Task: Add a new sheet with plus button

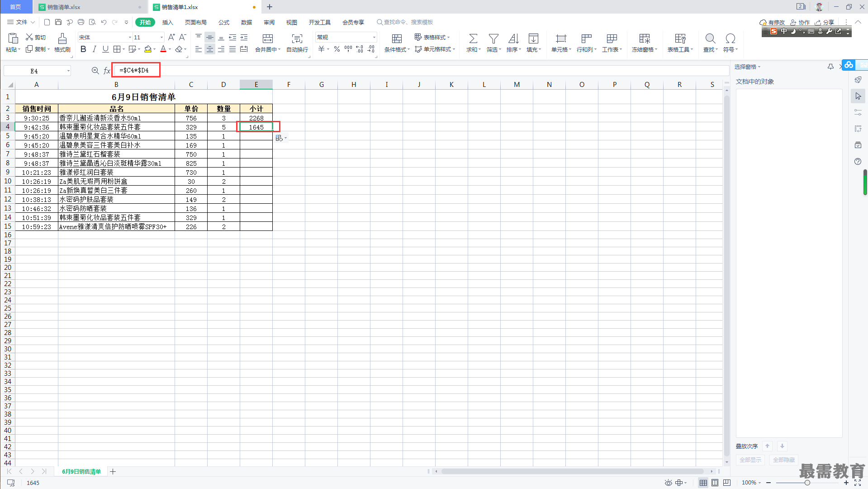Action: point(113,471)
